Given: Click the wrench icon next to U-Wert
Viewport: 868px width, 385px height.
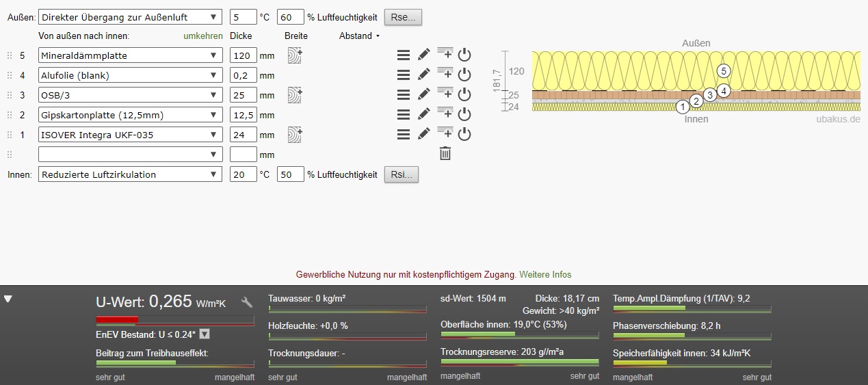Looking at the screenshot, I should coord(248,302).
